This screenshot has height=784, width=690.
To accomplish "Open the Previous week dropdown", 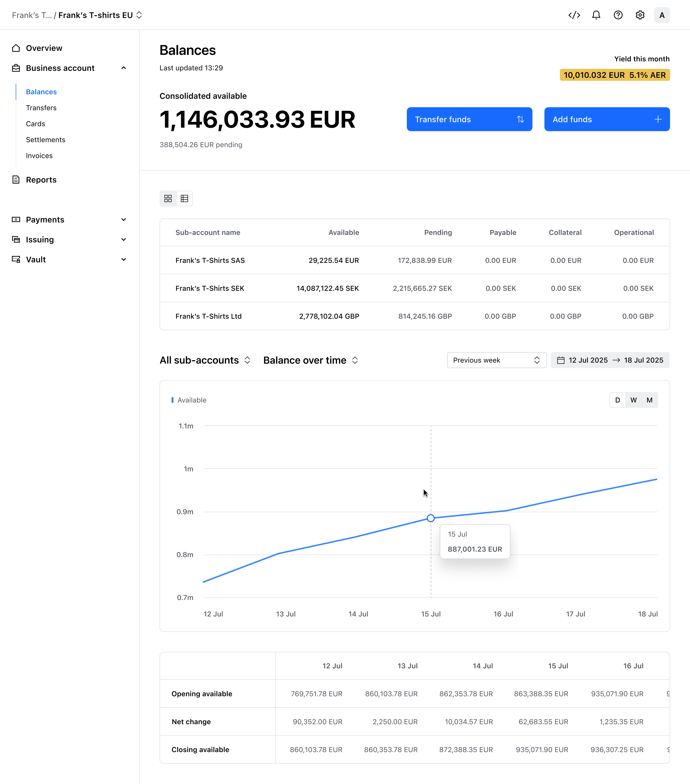I will click(496, 360).
